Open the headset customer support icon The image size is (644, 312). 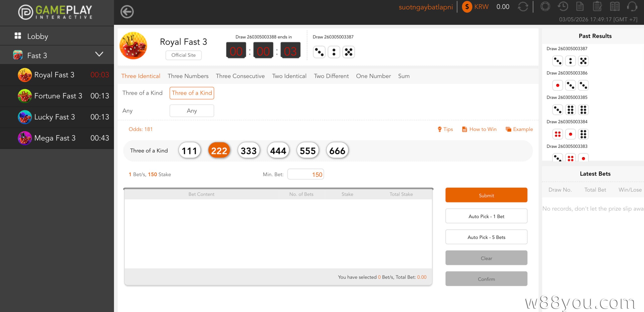coord(632,7)
